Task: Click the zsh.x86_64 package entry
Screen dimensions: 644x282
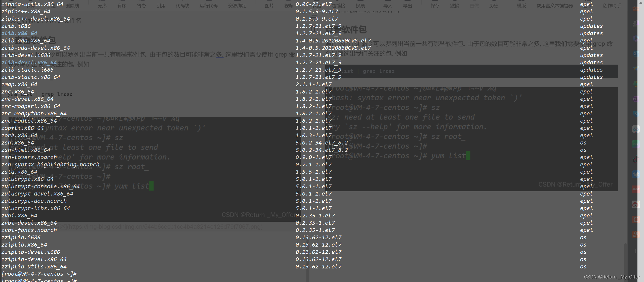Action: click(x=18, y=143)
